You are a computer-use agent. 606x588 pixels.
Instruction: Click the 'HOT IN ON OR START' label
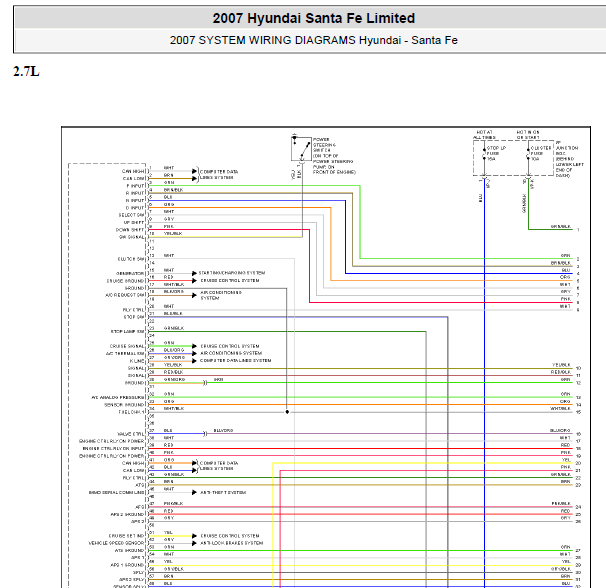tap(528, 135)
